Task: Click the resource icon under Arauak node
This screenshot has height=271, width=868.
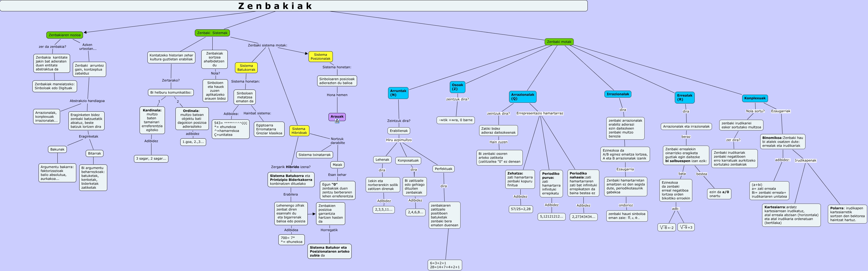Action: pyautogui.click(x=337, y=121)
